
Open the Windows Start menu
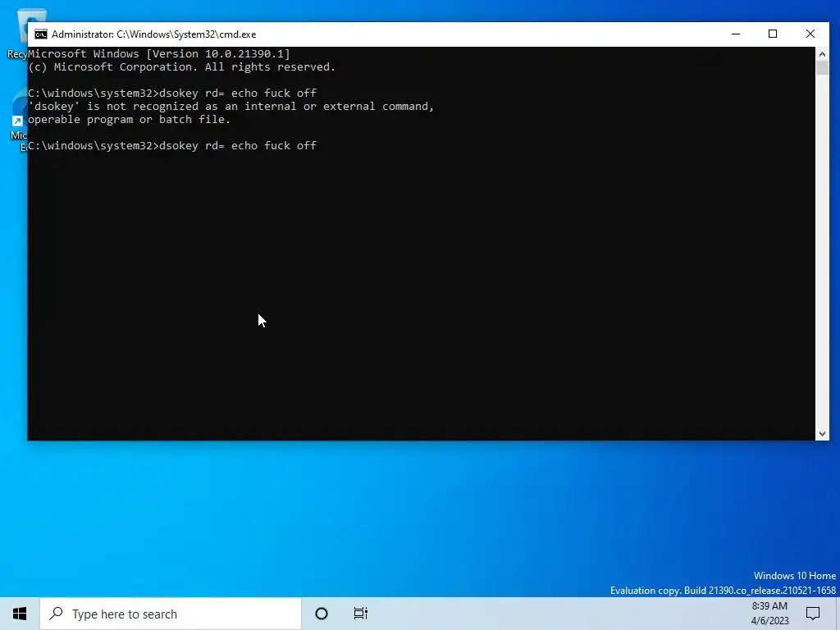click(x=20, y=614)
